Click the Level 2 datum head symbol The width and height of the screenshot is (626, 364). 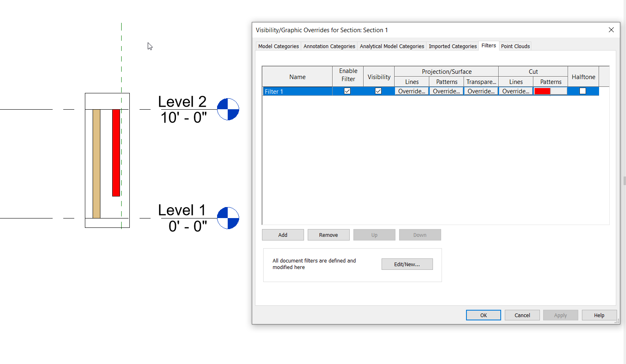228,109
